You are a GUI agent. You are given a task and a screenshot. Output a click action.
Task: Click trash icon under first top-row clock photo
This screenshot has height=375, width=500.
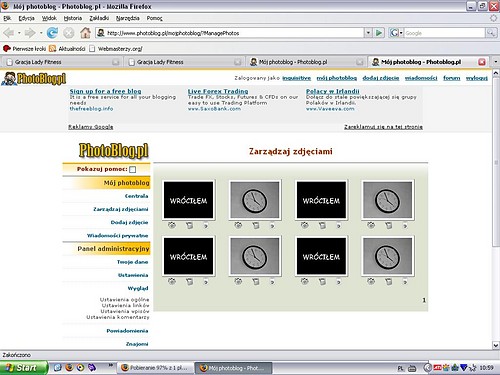click(256, 225)
